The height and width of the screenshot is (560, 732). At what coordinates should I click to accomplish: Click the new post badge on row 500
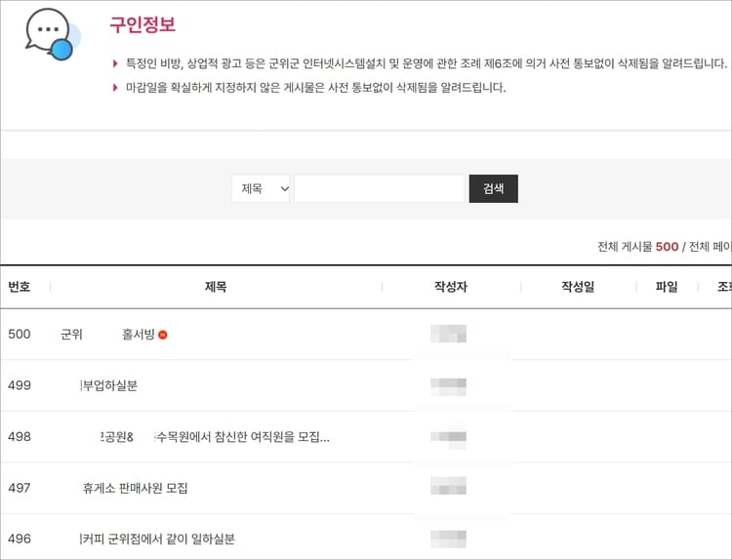(x=162, y=335)
